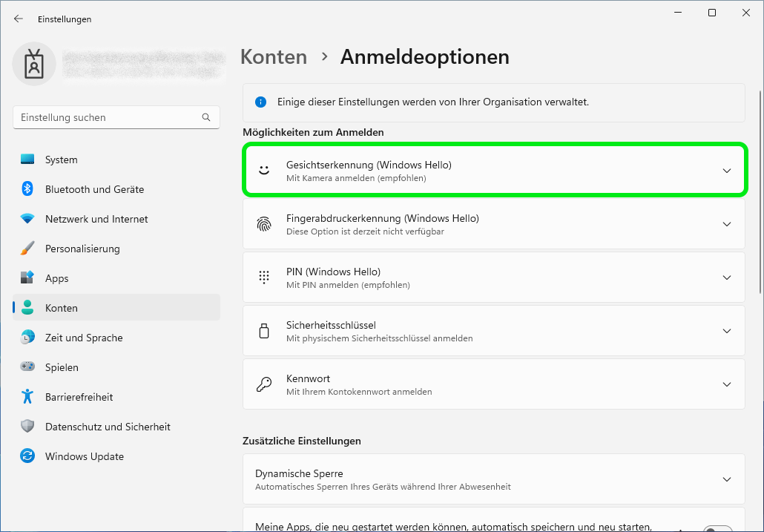Click the Bluetooth und Geräte icon
764x532 pixels.
27,189
